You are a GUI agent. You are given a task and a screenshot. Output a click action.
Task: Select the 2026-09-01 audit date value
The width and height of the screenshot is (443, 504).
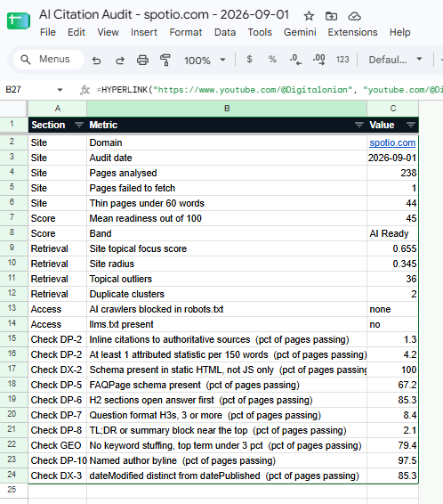pyautogui.click(x=393, y=158)
